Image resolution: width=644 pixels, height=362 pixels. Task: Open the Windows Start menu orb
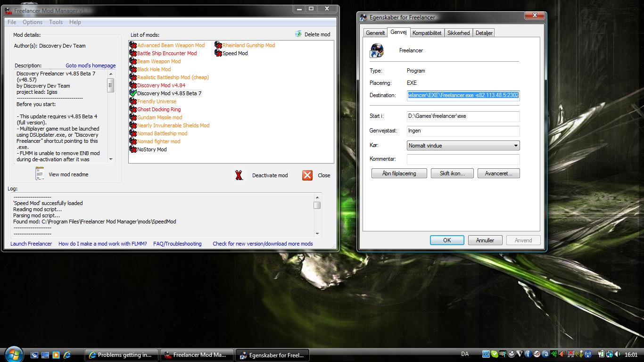coord(14,354)
